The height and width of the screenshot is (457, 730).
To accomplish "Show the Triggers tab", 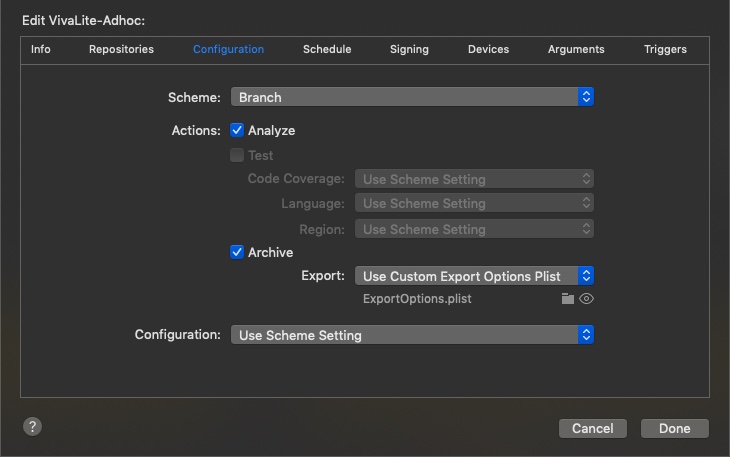I will [x=665, y=49].
